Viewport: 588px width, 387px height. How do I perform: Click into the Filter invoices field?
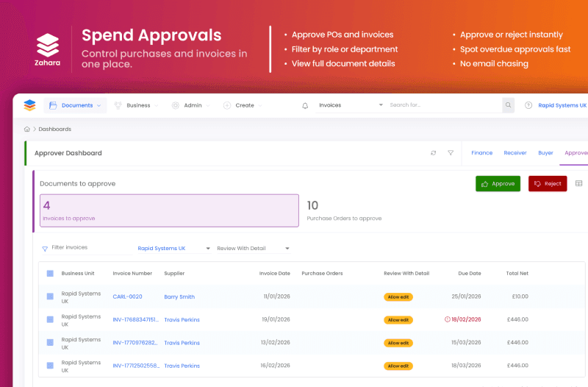91,247
